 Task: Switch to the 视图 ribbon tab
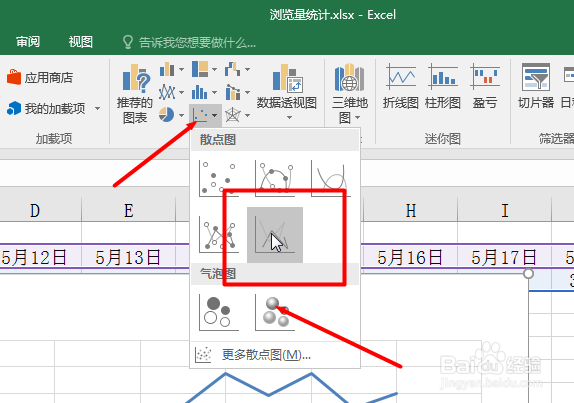tap(81, 42)
